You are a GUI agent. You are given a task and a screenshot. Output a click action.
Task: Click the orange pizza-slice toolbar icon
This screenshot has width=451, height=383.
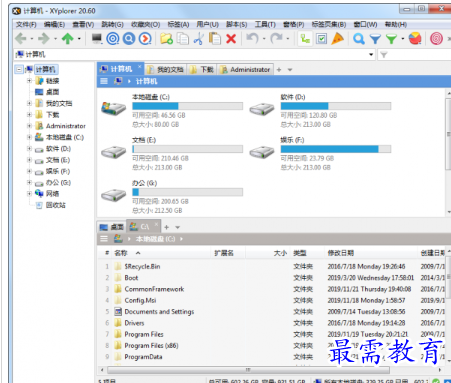pyautogui.click(x=337, y=39)
